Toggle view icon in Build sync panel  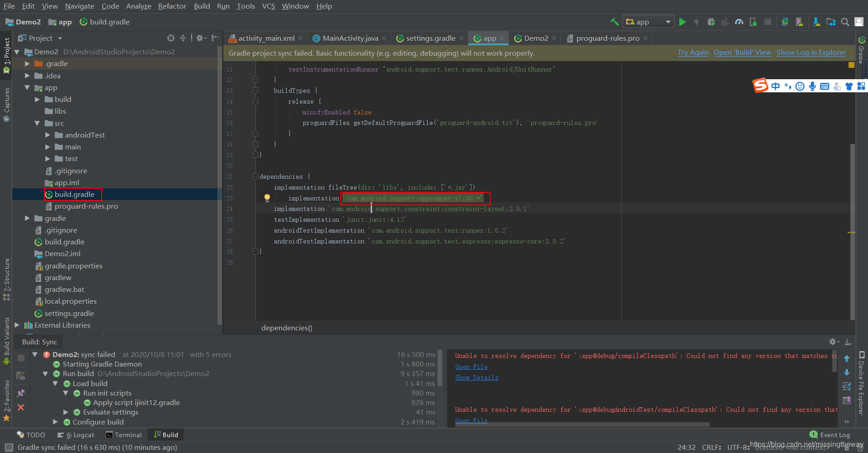click(21, 376)
